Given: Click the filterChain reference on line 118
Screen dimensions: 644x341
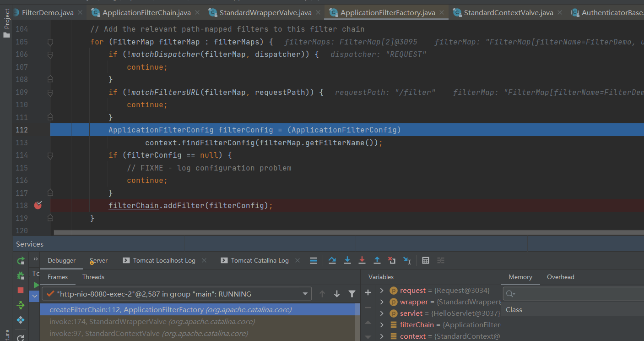Looking at the screenshot, I should pyautogui.click(x=133, y=205).
